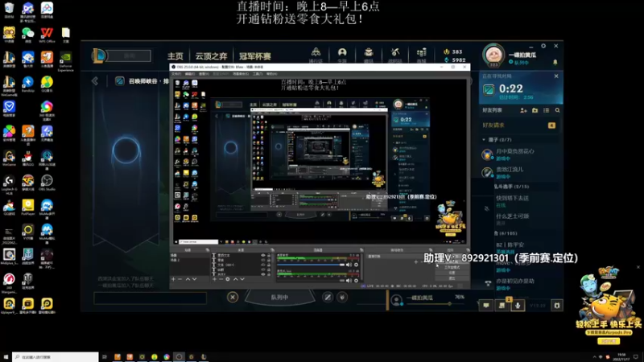
Task: Open OBS Studio desktop shortcut
Action: pyautogui.click(x=47, y=183)
